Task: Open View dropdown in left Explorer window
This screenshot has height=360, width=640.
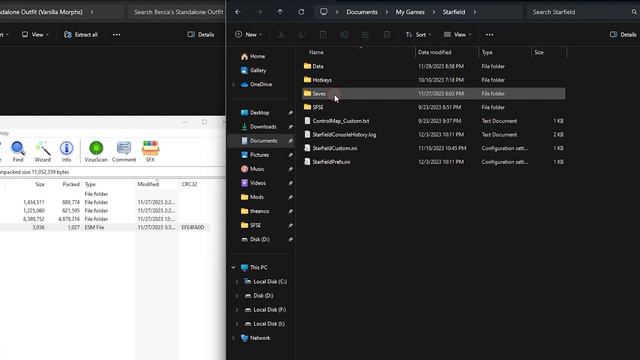Action: pos(35,35)
